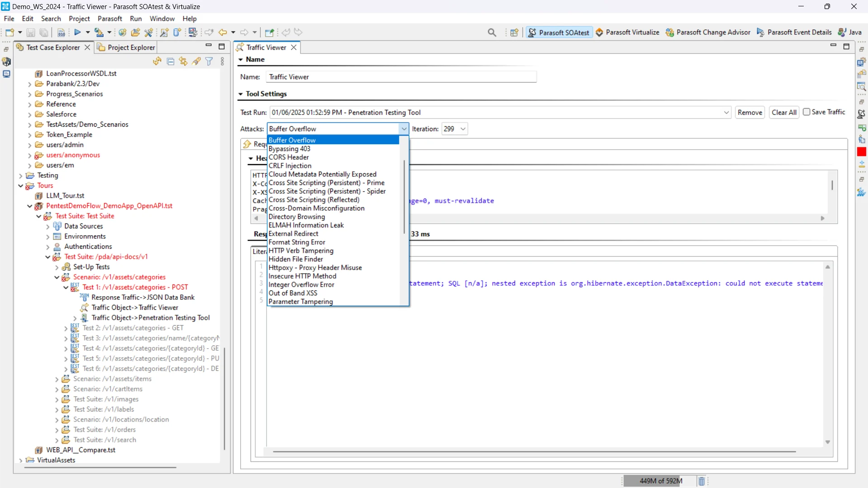Click the crossed wrench and screwdriver toolbar icon
The width and height of the screenshot is (868, 488).
pos(148,33)
